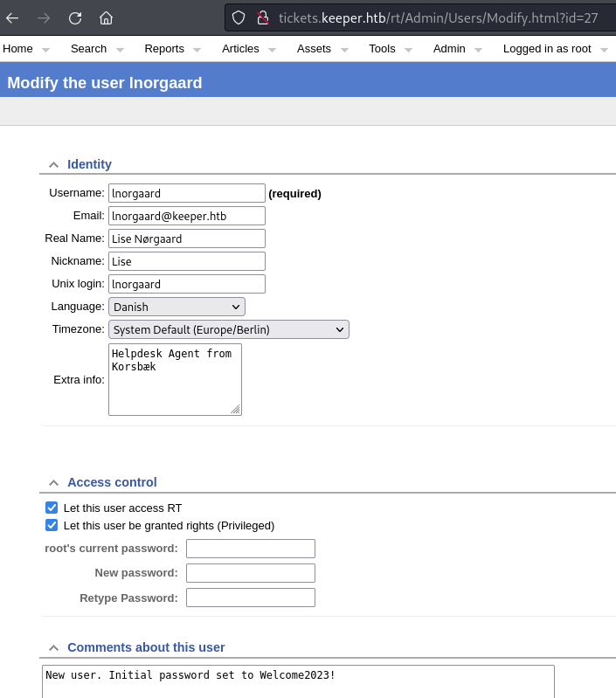Click the Email input field
616x698 pixels.
coord(186,216)
